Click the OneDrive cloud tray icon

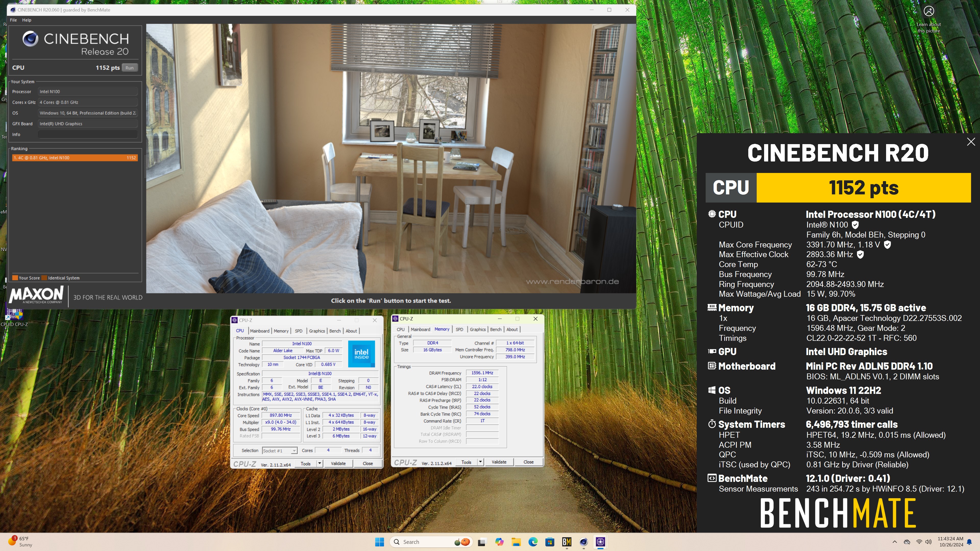[907, 542]
